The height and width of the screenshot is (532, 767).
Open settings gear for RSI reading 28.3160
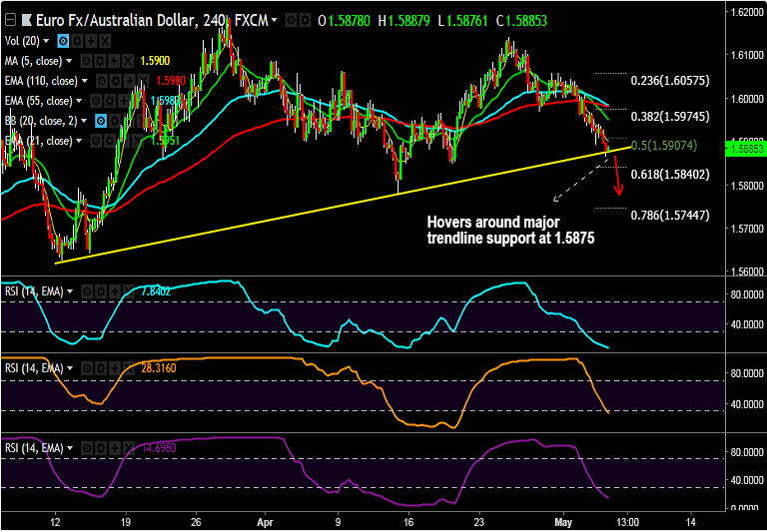coord(101,368)
